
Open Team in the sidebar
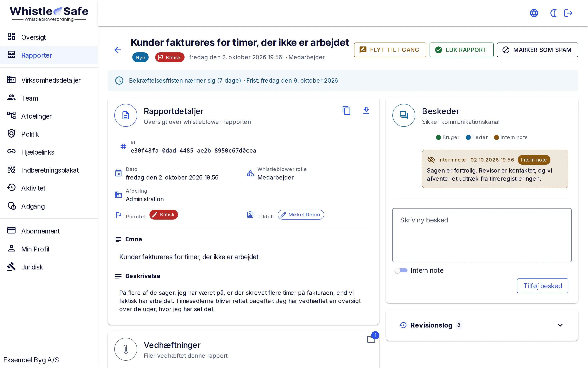coord(49,98)
